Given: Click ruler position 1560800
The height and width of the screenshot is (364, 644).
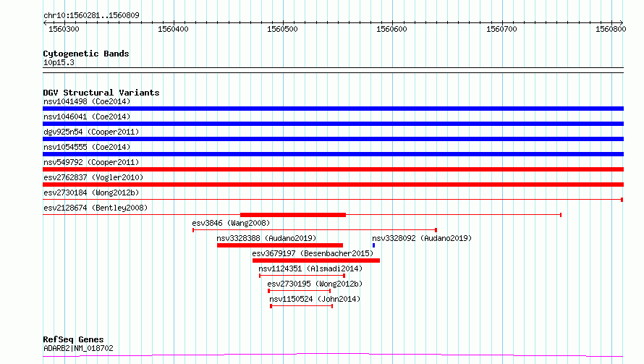Looking at the screenshot, I should pyautogui.click(x=611, y=29).
